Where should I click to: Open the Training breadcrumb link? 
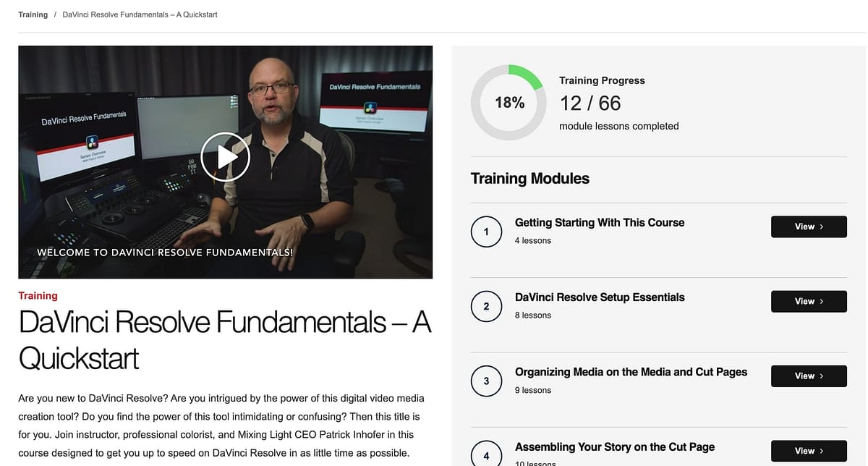click(33, 14)
